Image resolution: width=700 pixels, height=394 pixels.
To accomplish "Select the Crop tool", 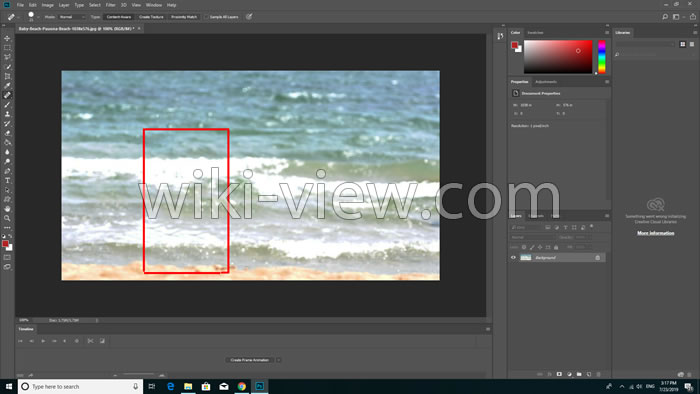I will [x=7, y=76].
